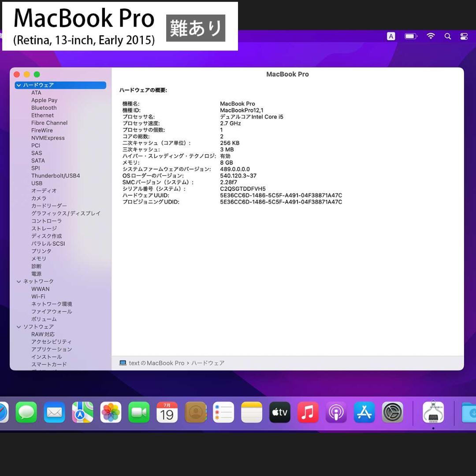Open Control Center in menu bar
The image size is (476, 476).
pos(464,37)
